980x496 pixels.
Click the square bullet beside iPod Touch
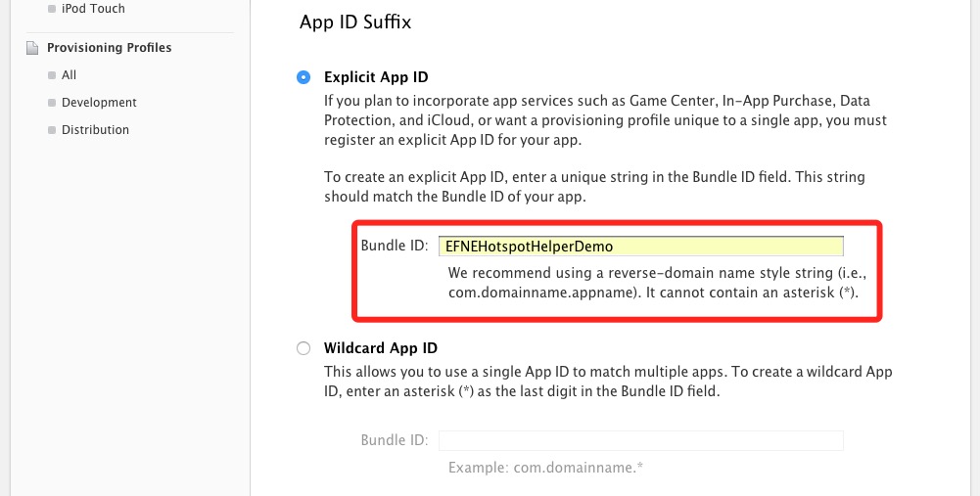pyautogui.click(x=52, y=9)
